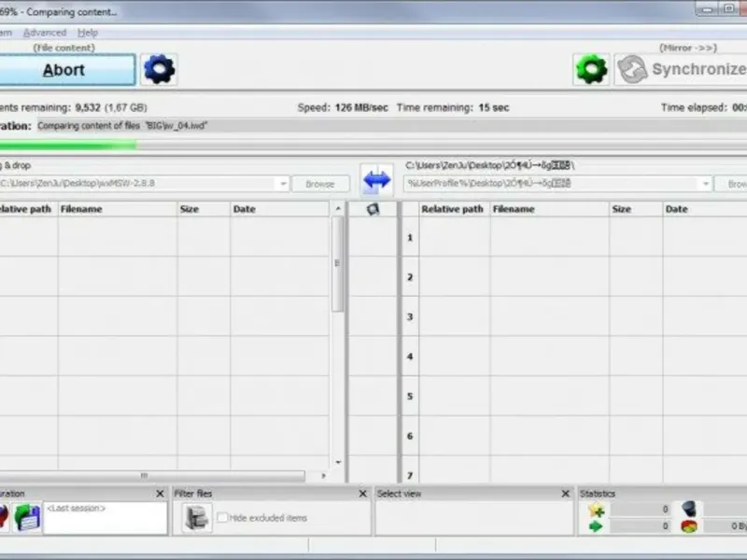Open comparison settings blue gear
747x560 pixels.
point(159,70)
